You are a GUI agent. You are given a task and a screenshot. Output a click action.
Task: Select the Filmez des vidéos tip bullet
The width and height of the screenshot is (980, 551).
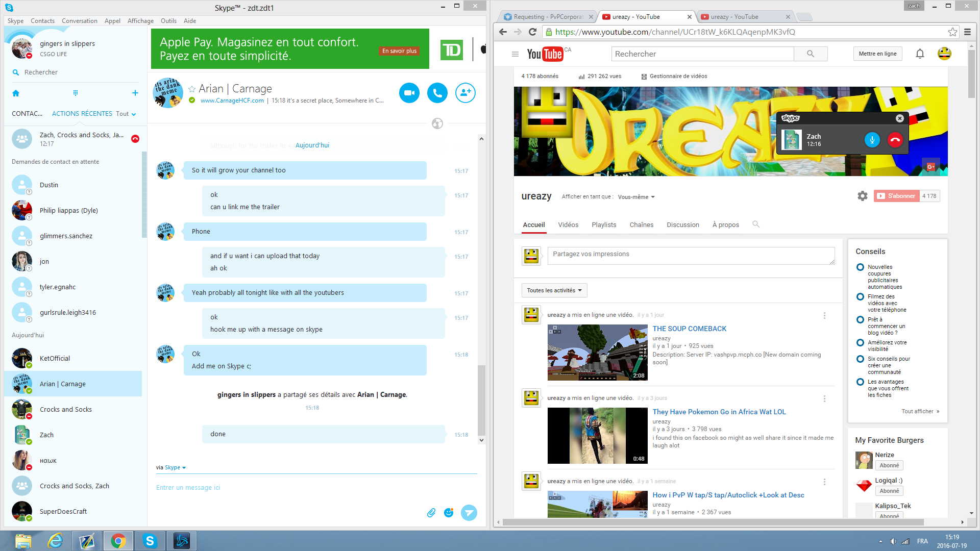point(860,297)
